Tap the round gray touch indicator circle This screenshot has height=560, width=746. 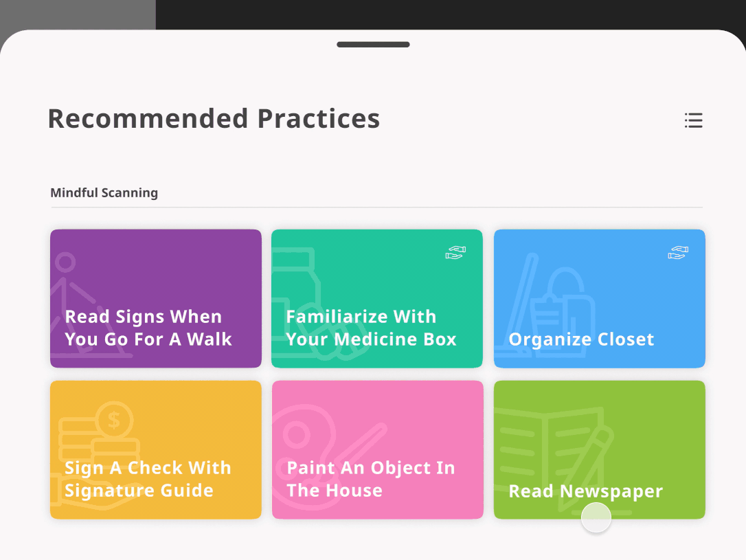[x=596, y=517]
